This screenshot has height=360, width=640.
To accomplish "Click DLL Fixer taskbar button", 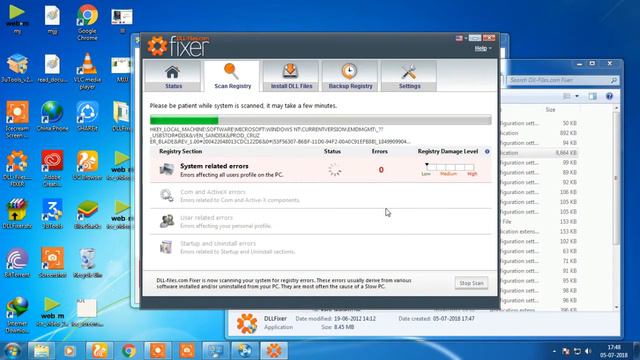I will pos(274,351).
